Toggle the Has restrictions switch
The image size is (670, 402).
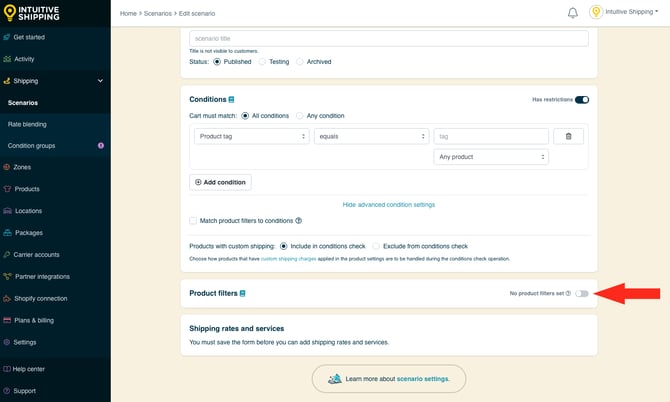[582, 100]
